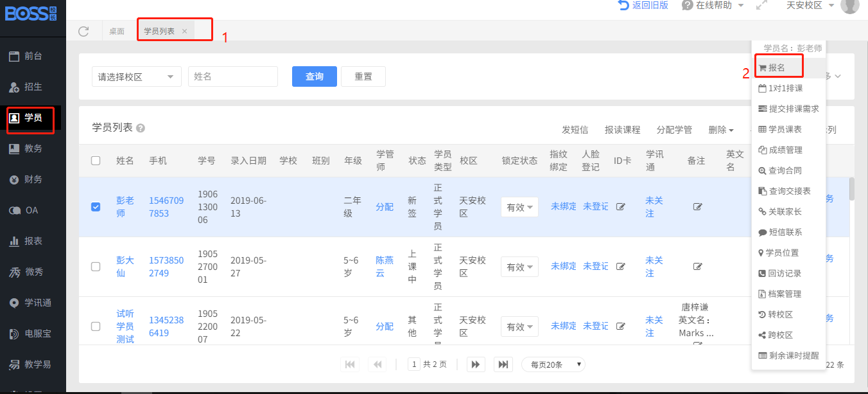Click 返回旧版 link in the top bar

[x=643, y=5]
